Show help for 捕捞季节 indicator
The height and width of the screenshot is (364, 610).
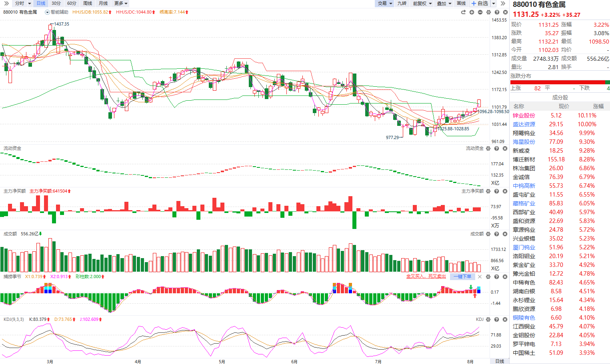[x=496, y=276]
